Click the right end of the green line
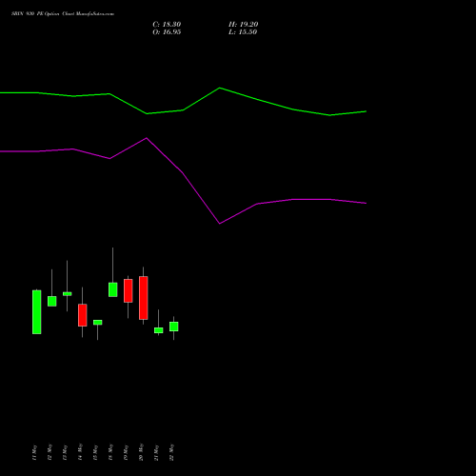Viewport: 476px width, 476px height. click(x=366, y=111)
